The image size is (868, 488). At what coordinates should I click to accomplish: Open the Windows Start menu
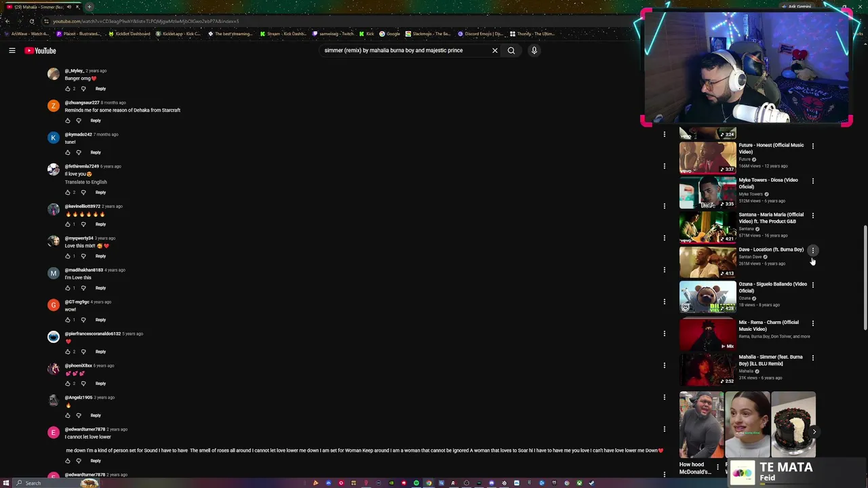coord(5,483)
